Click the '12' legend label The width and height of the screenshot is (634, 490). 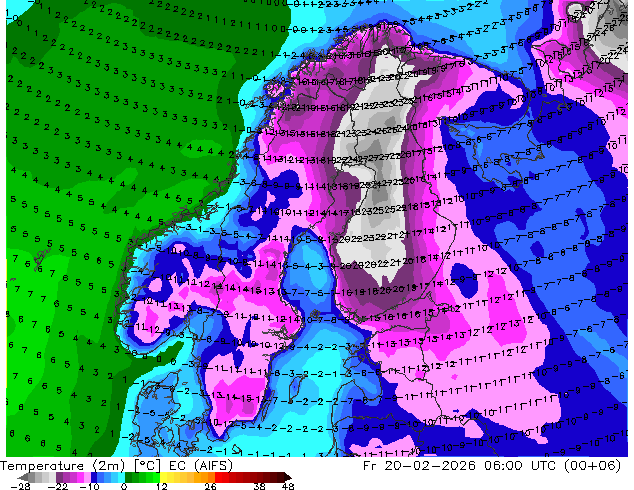(x=162, y=486)
